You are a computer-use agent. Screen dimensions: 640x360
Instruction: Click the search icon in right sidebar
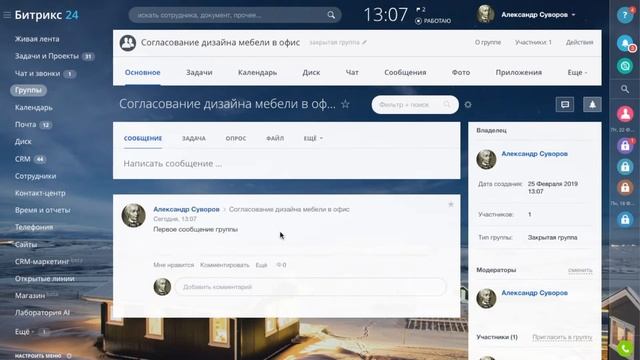pos(624,89)
